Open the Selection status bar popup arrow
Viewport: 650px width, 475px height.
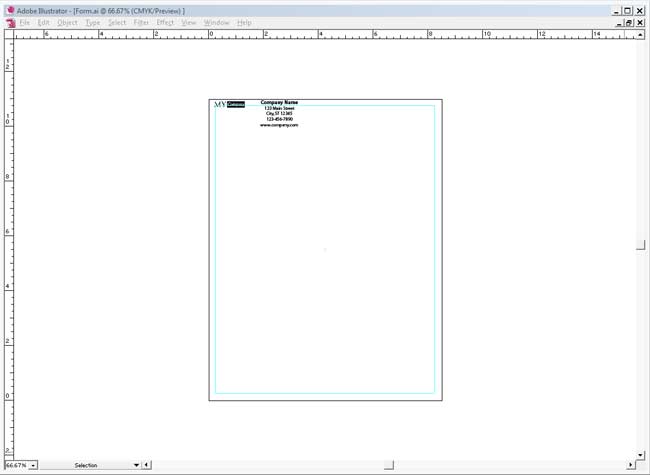click(x=136, y=465)
